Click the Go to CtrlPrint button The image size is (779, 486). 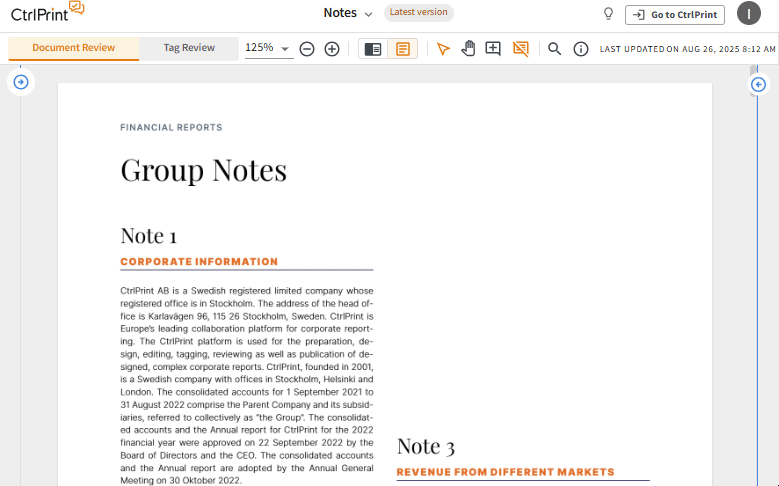click(x=675, y=14)
